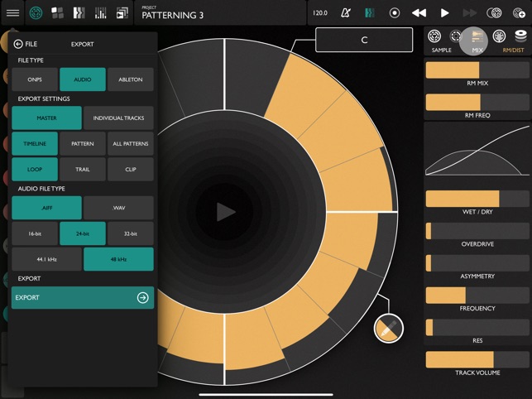Select ONPS file type

pos(35,79)
